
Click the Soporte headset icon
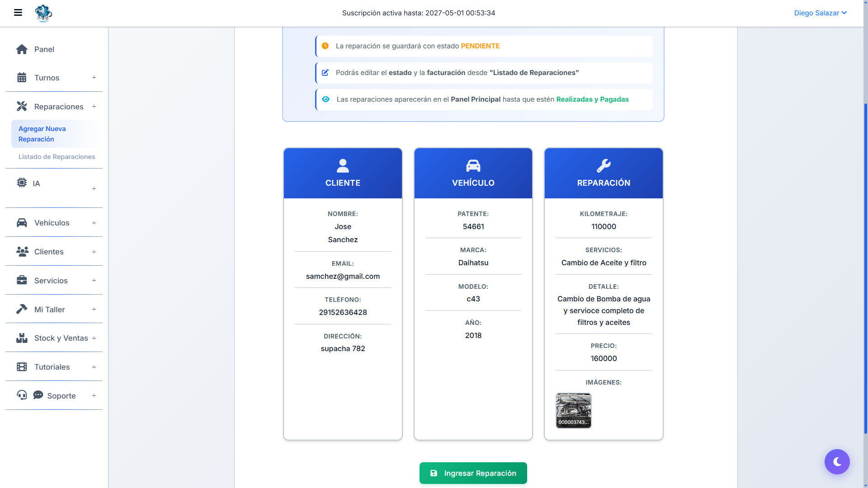(x=22, y=395)
